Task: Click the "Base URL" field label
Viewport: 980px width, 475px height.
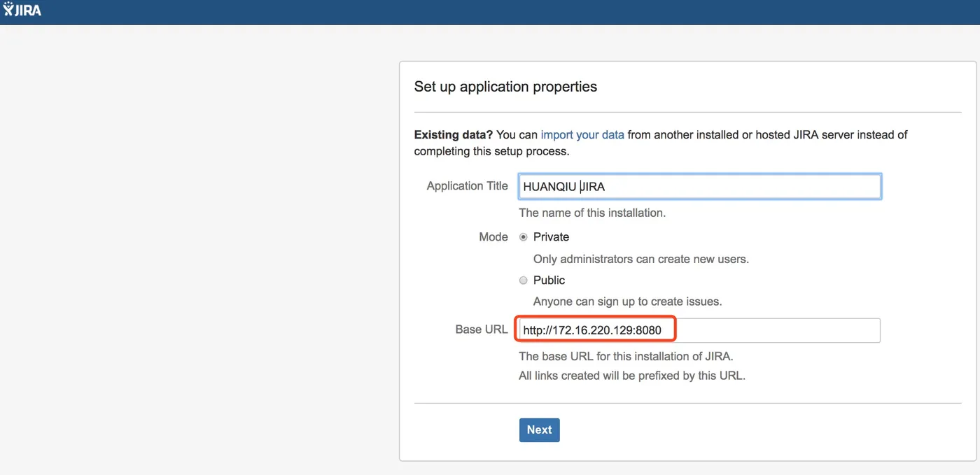Action: 481,329
